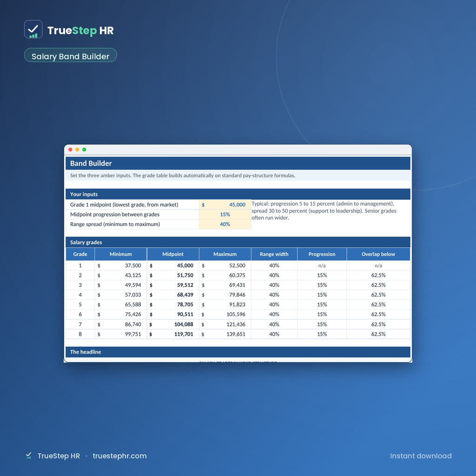
Task: Click the TrueStep HR brand name heading
Action: [x=80, y=30]
